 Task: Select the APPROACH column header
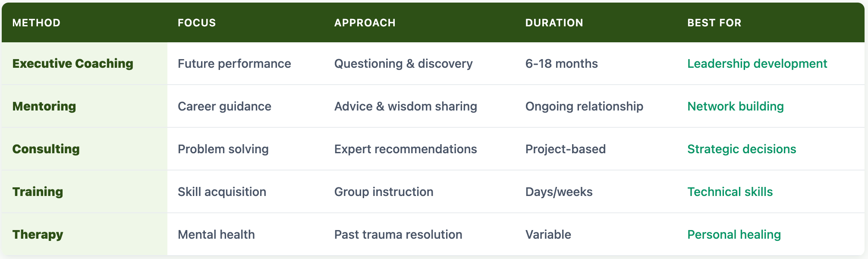365,23
